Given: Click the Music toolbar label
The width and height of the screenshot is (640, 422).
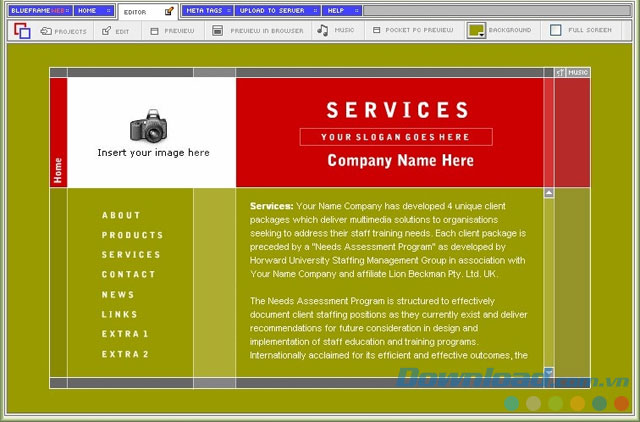Looking at the screenshot, I should pyautogui.click(x=344, y=30).
